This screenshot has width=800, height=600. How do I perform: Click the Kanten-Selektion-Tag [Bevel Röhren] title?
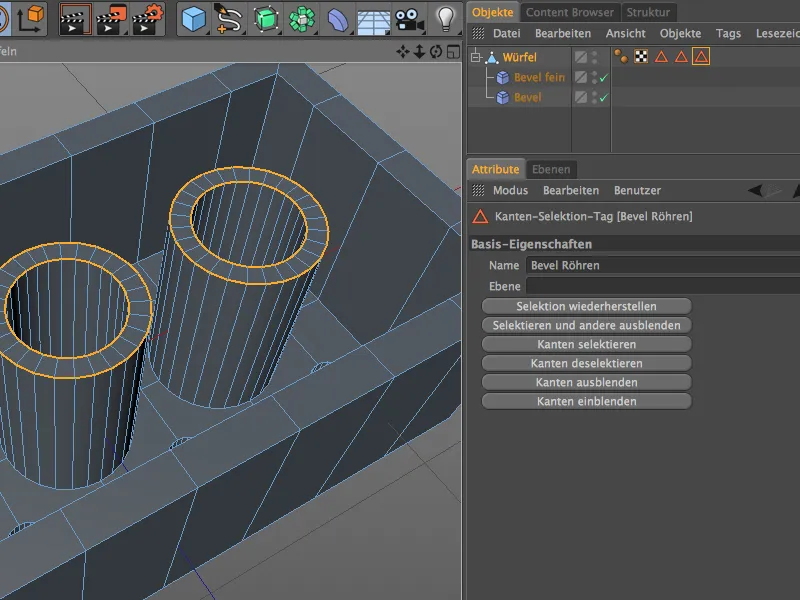(x=593, y=216)
